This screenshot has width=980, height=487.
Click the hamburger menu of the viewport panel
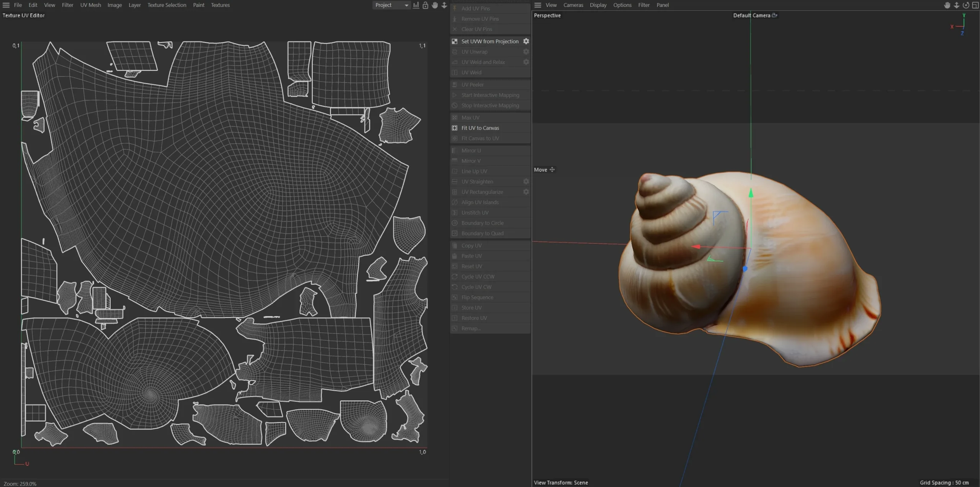pos(537,5)
